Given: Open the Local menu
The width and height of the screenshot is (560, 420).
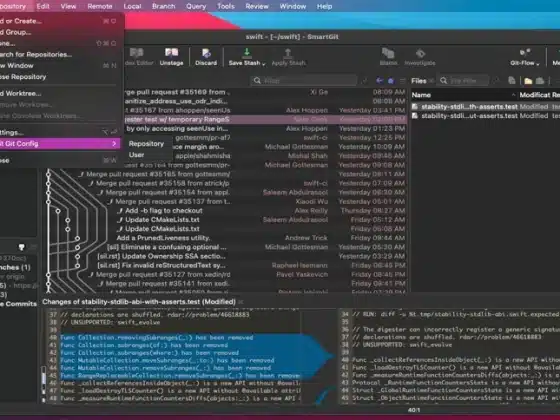Looking at the screenshot, I should (132, 6).
